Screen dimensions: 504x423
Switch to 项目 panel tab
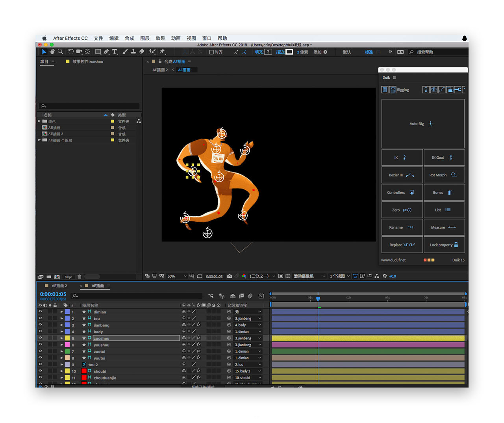[44, 61]
